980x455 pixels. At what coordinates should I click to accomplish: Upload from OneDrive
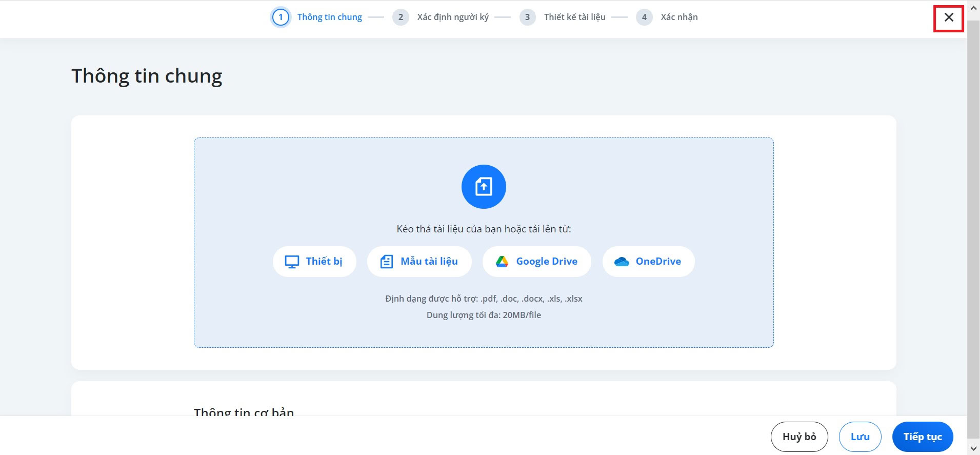click(648, 262)
